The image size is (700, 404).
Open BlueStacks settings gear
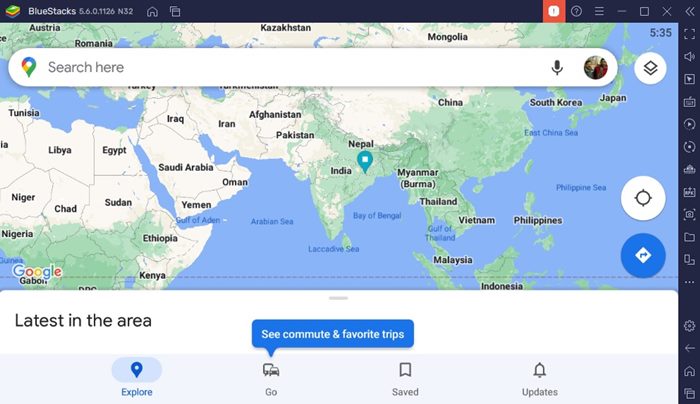click(689, 325)
